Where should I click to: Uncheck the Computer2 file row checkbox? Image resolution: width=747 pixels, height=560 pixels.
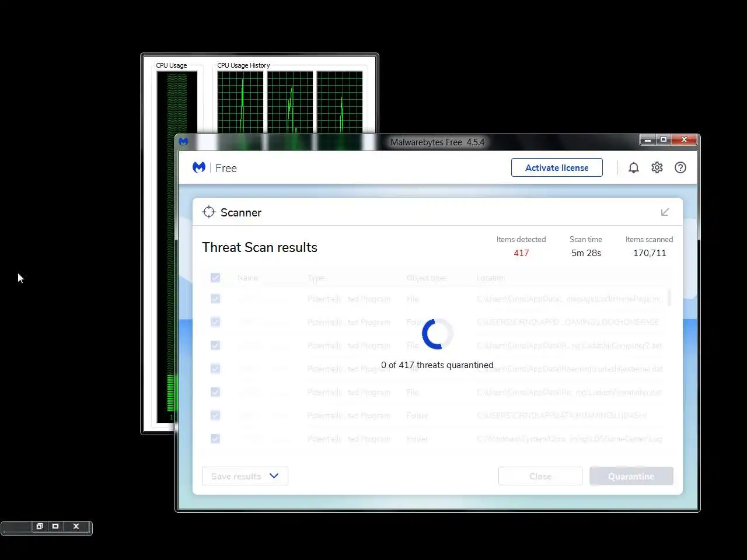point(215,345)
